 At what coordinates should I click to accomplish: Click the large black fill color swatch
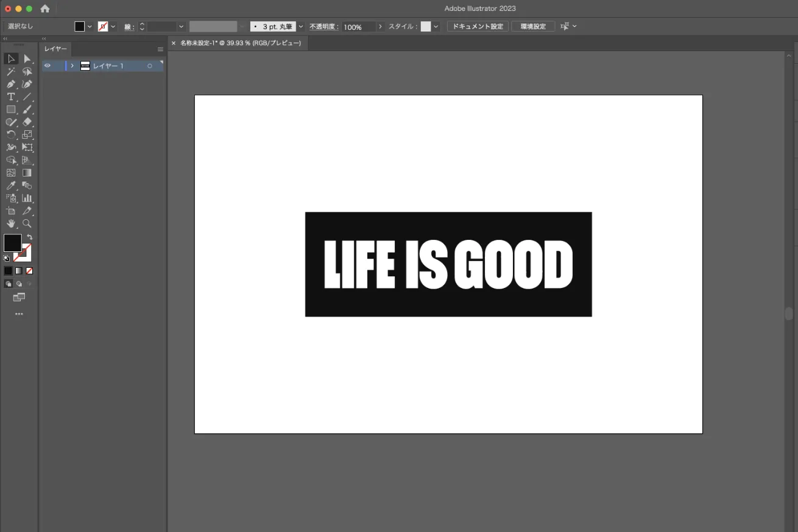(12, 243)
